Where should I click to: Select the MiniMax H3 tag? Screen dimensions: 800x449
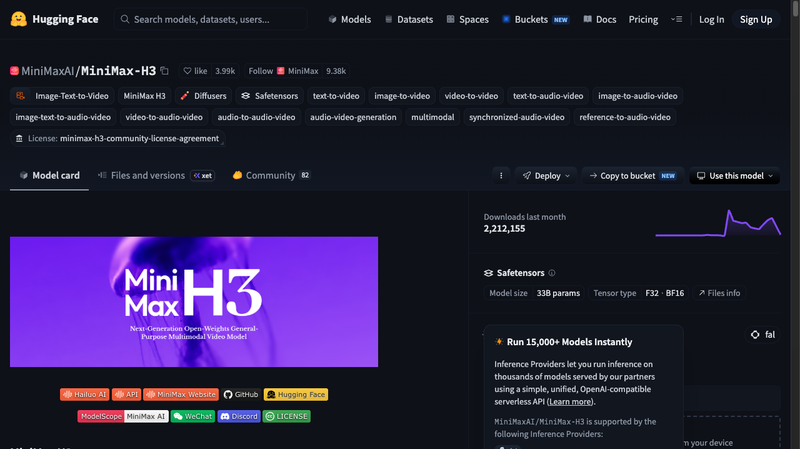click(x=144, y=96)
